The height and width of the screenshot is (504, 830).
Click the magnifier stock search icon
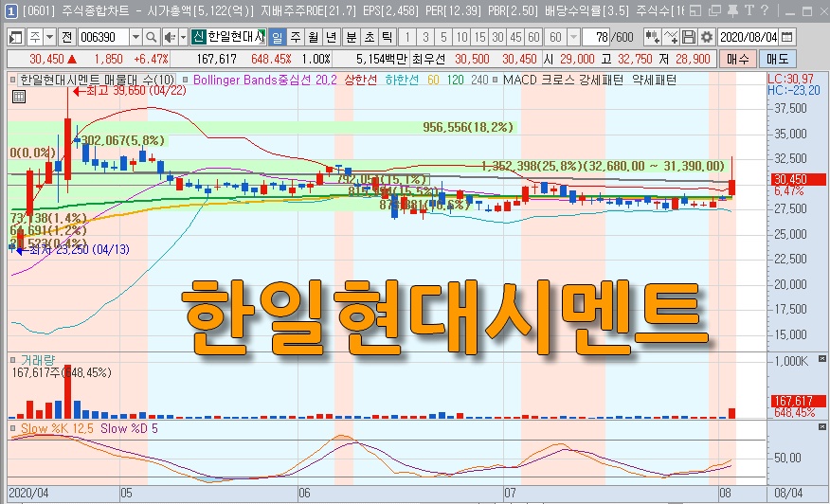[x=152, y=37]
